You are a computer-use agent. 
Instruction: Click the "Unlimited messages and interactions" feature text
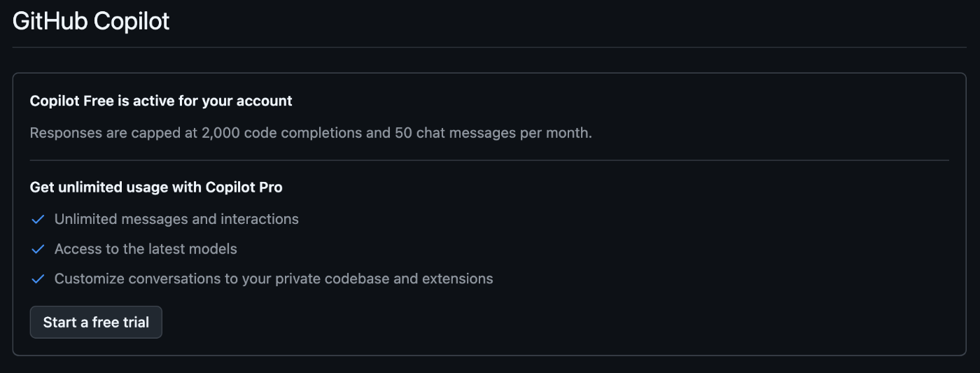tap(176, 219)
